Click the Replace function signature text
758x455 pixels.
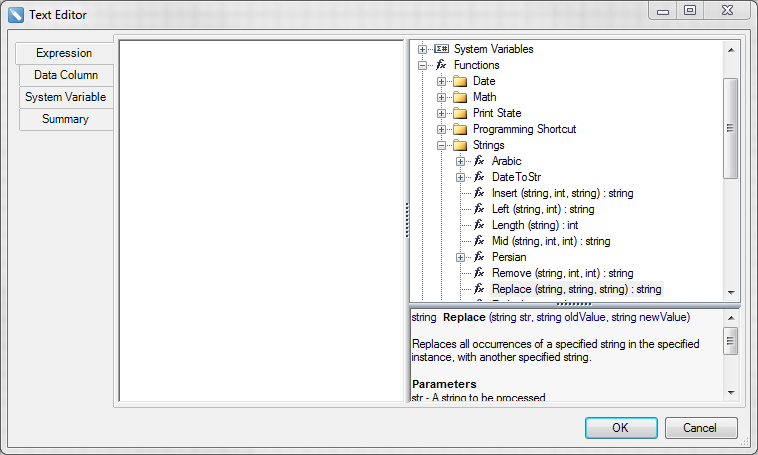click(551, 317)
